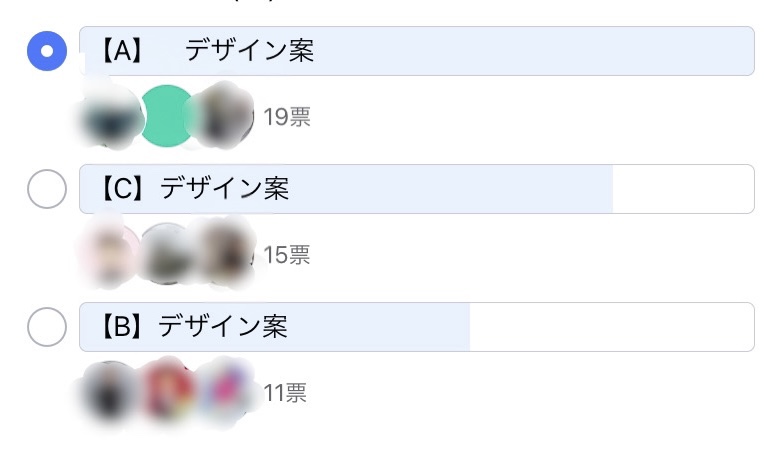Screen dimensions: 764x450
Task: Open the first voter avatar under option A
Action: point(110,116)
